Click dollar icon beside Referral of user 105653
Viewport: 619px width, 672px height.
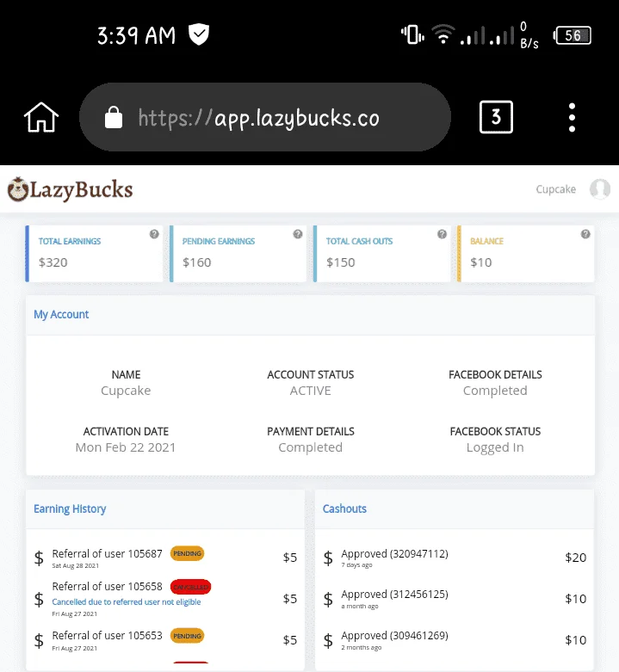point(39,640)
